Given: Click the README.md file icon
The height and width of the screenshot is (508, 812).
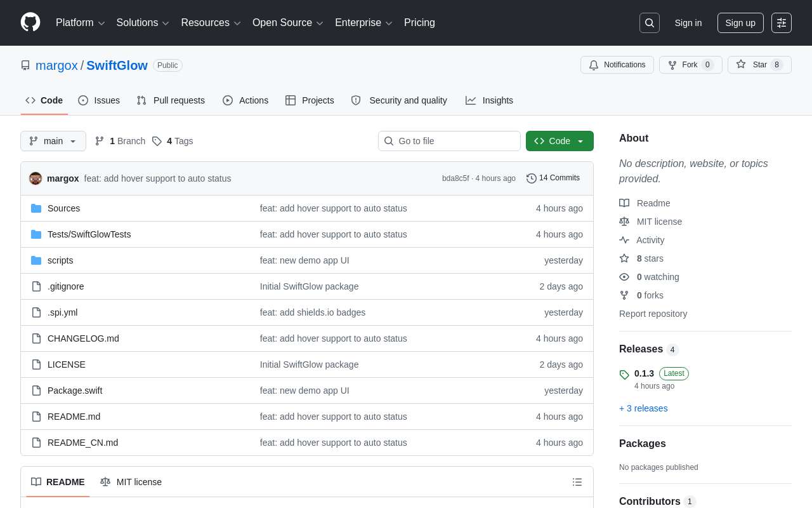Looking at the screenshot, I should (36, 417).
